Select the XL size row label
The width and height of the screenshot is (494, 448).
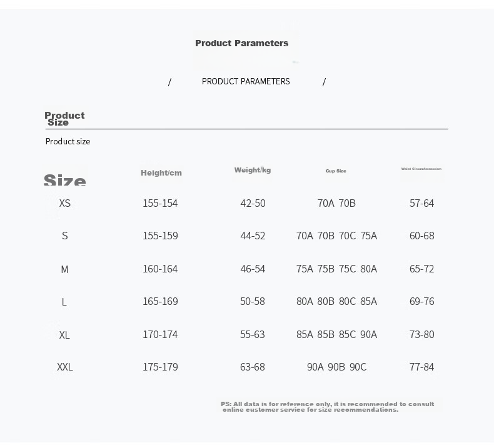64,335
